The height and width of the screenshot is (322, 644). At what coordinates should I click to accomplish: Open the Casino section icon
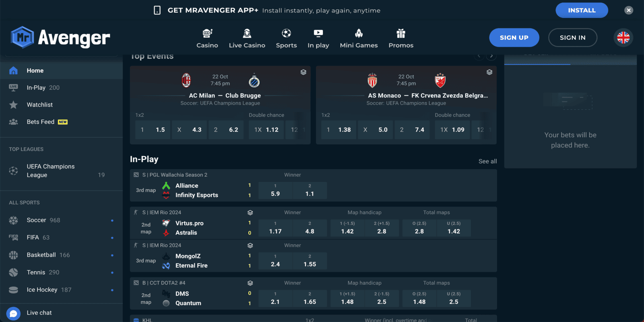(207, 33)
